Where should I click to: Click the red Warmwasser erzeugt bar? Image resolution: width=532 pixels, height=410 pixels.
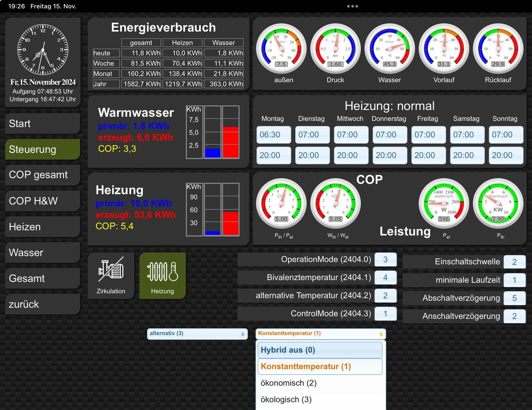click(x=231, y=142)
